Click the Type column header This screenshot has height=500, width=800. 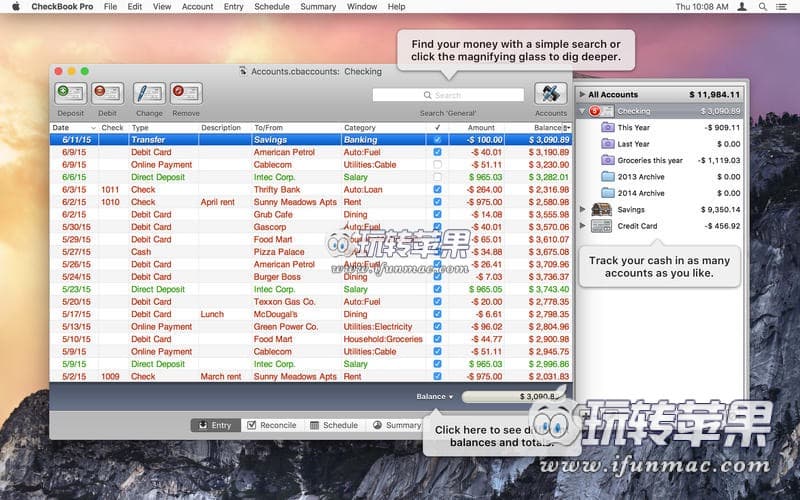[163, 128]
